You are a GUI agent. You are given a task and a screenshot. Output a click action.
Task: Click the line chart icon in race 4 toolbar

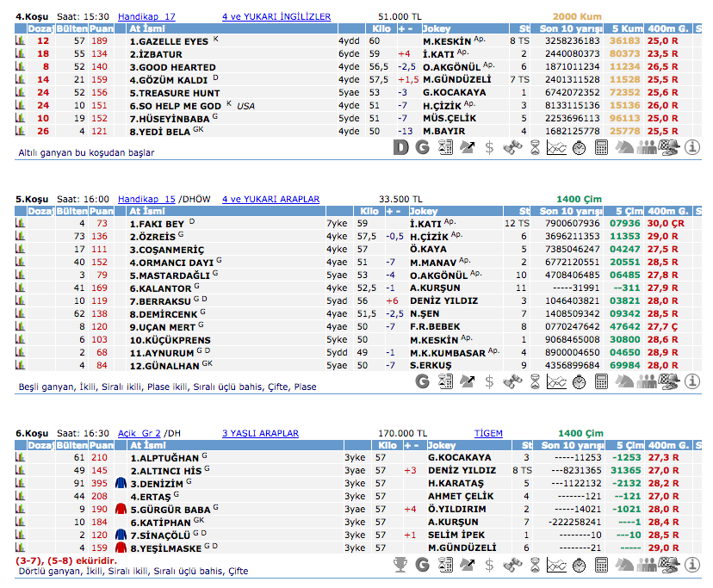click(x=556, y=147)
